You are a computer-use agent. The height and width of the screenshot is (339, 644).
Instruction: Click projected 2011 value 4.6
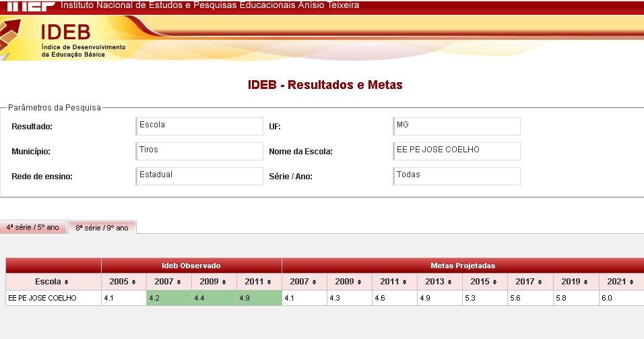[395, 298]
